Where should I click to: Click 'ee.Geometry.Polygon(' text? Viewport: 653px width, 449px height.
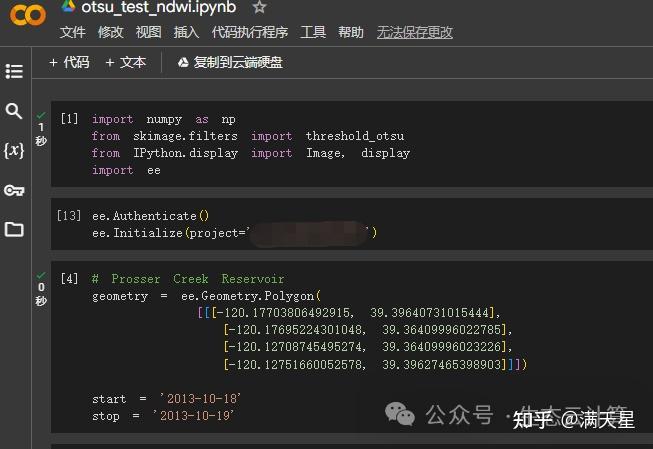(251, 296)
